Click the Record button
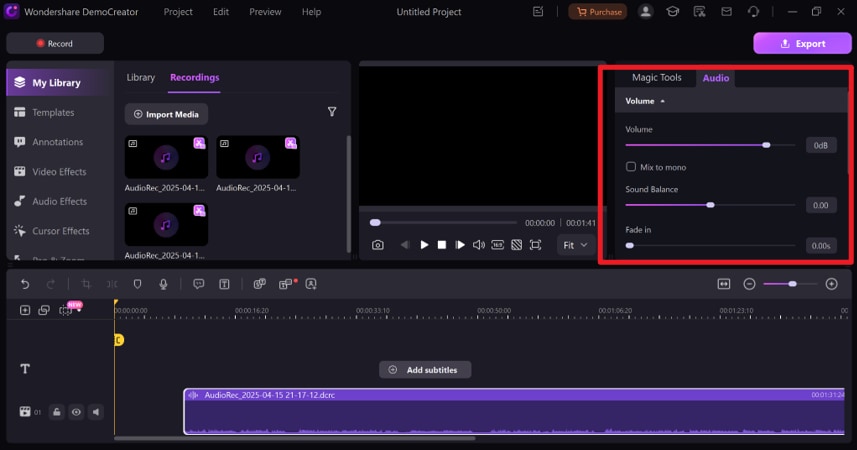This screenshot has width=857, height=450. 55,43
